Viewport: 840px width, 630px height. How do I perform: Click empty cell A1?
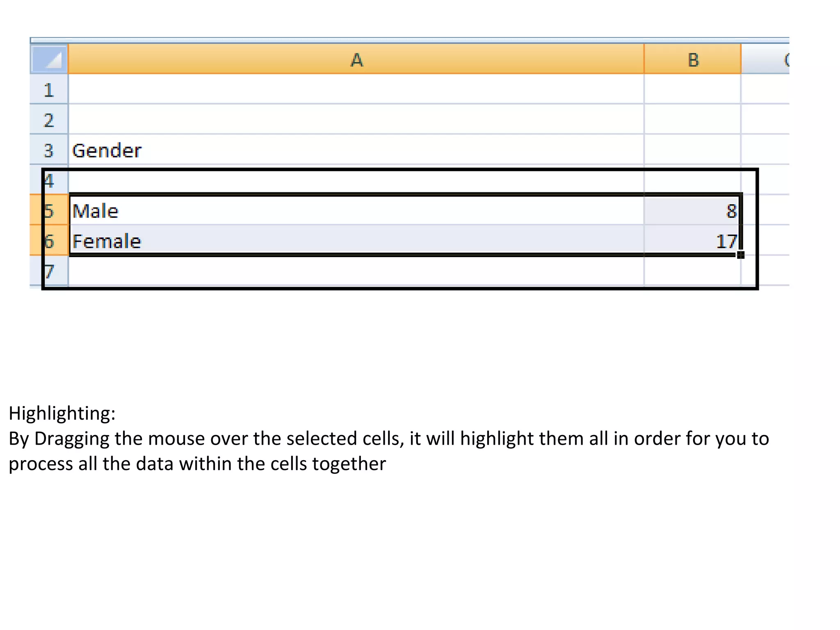point(356,90)
